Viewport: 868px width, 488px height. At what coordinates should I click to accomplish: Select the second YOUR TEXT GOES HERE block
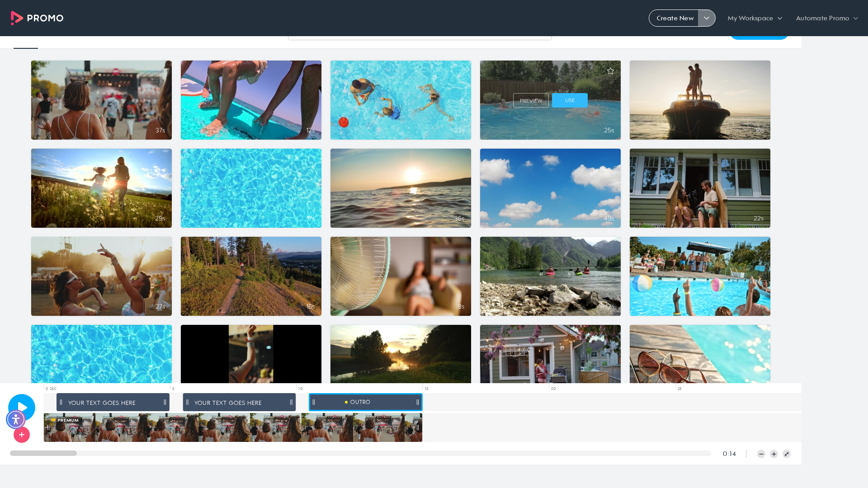coord(239,402)
